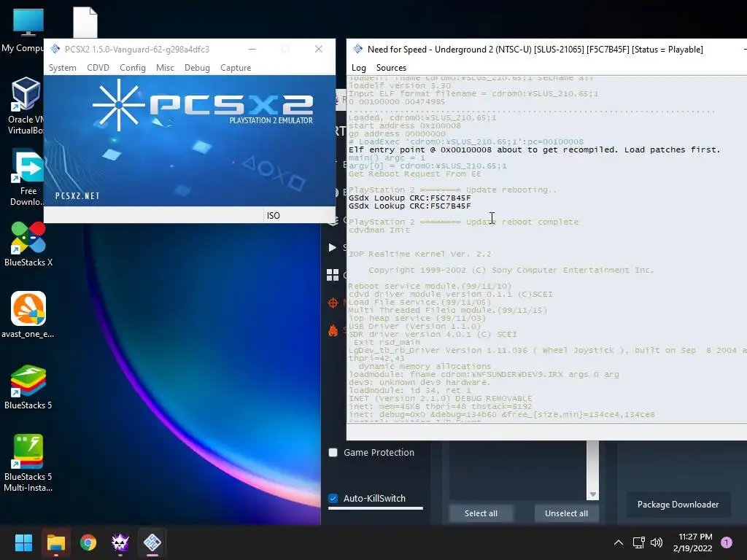Select the BlueStacks 5 desktop icon
747x560 pixels.
coord(28,387)
